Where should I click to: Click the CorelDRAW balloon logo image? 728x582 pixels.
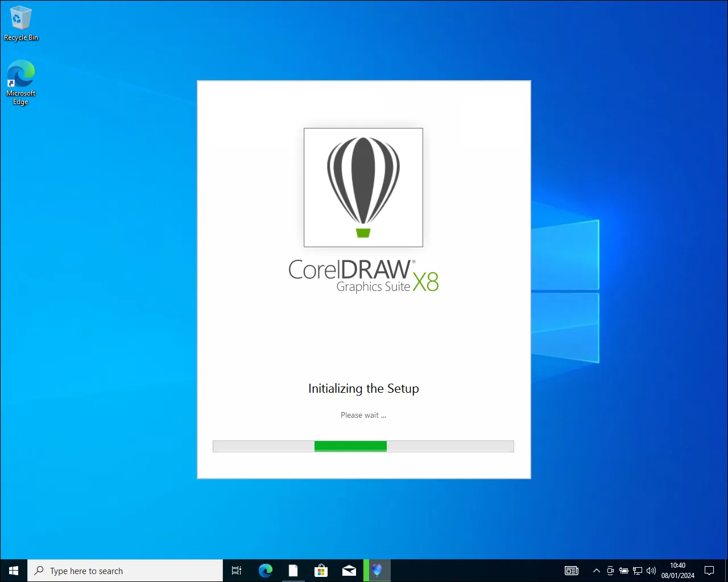(x=363, y=187)
